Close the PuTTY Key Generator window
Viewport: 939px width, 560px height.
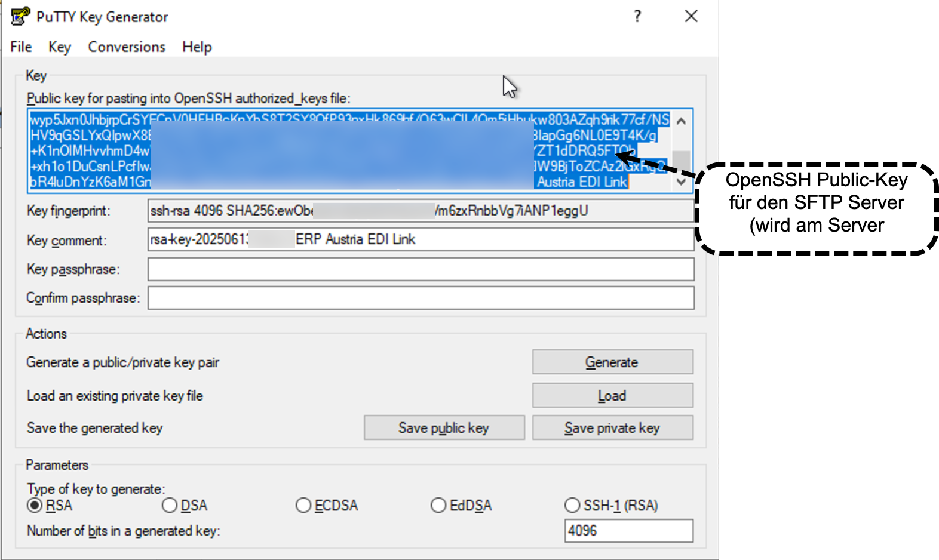691,16
